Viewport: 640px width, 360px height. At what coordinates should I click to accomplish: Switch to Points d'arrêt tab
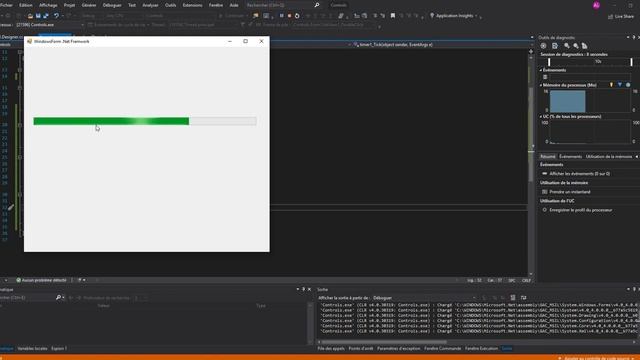pyautogui.click(x=361, y=349)
